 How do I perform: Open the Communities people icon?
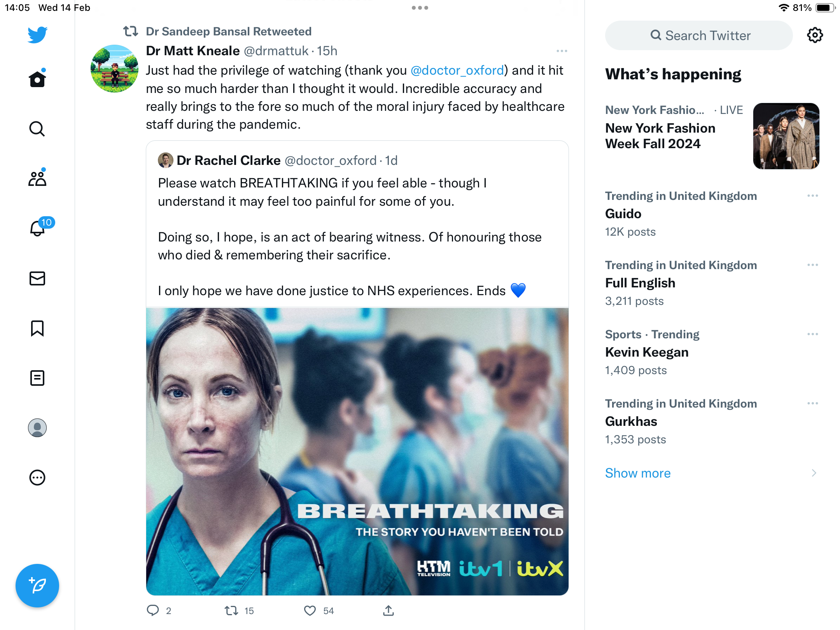coord(37,178)
